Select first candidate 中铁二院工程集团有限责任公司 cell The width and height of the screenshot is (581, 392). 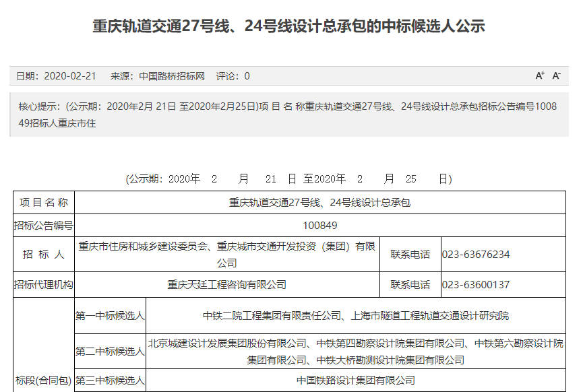pos(356,316)
